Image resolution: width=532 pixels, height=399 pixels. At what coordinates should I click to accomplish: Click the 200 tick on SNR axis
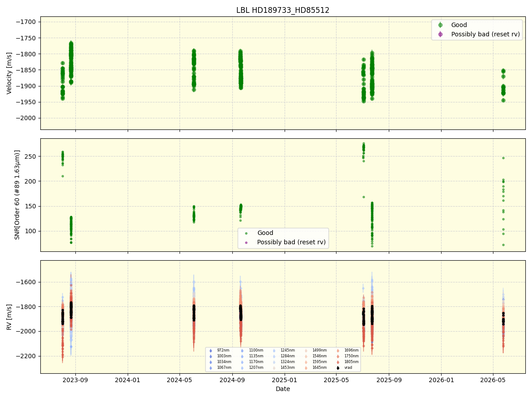[x=31, y=181]
